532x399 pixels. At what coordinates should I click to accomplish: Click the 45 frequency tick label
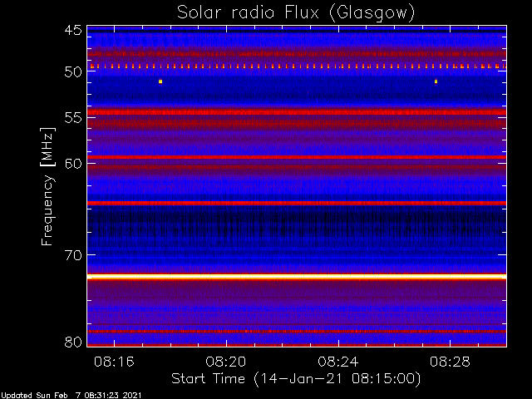click(x=73, y=31)
